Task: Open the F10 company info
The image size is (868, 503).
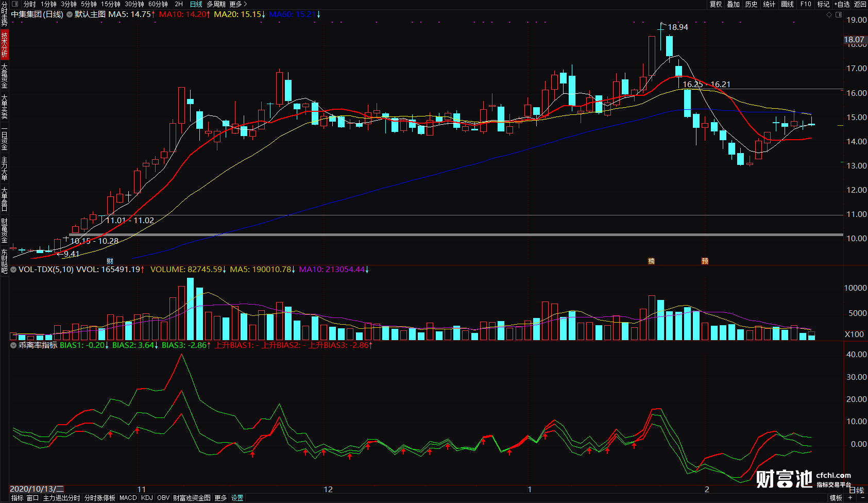Action: [x=806, y=4]
